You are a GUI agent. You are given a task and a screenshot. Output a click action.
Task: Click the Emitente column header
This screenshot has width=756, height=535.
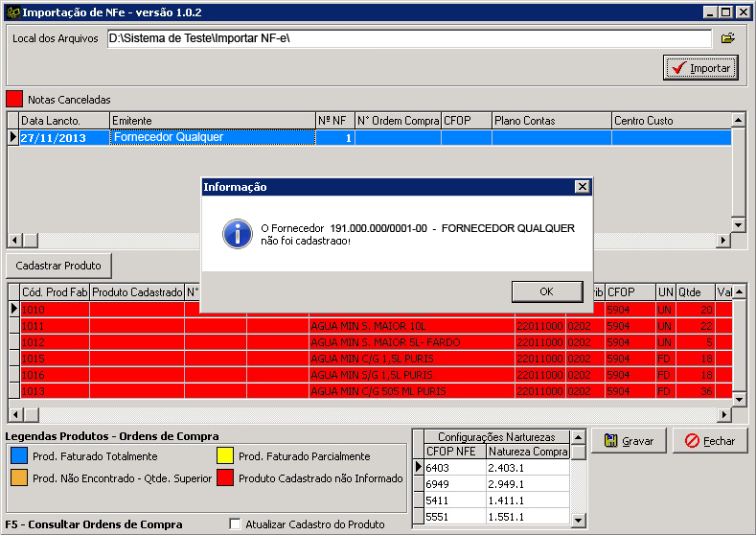211,121
